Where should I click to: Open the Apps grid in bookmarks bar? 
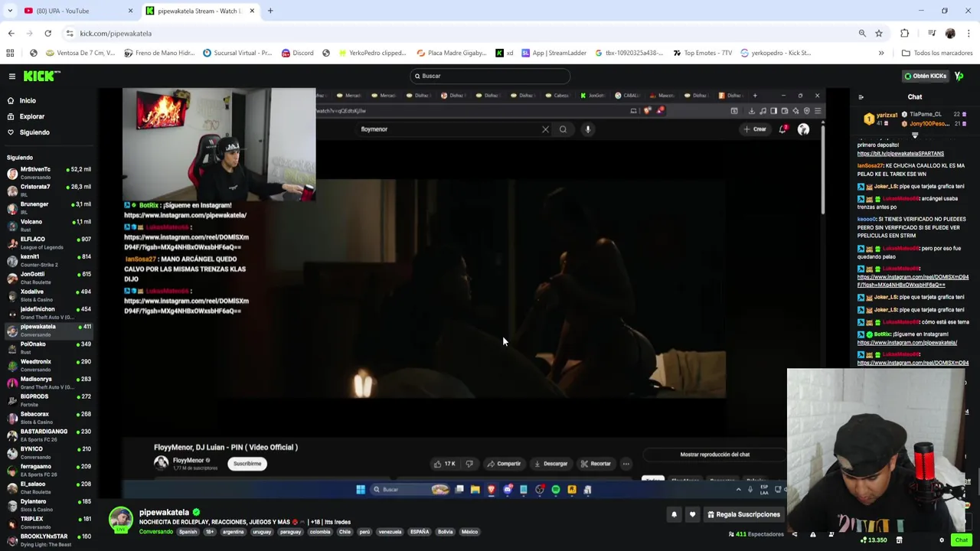coord(10,53)
